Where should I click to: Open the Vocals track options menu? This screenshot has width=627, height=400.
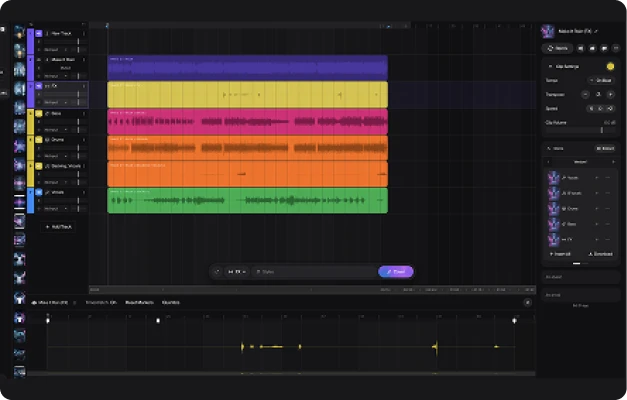[84, 192]
